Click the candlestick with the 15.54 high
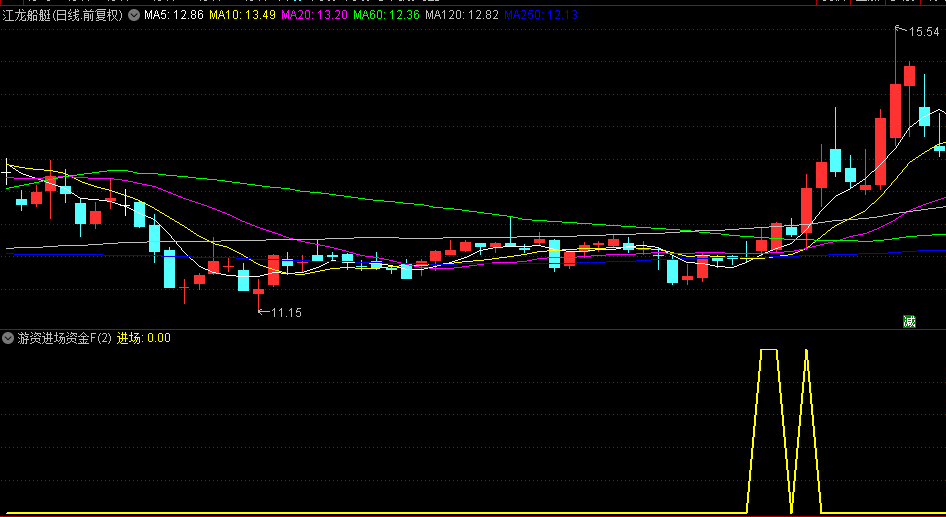The width and height of the screenshot is (946, 517). coord(895,112)
